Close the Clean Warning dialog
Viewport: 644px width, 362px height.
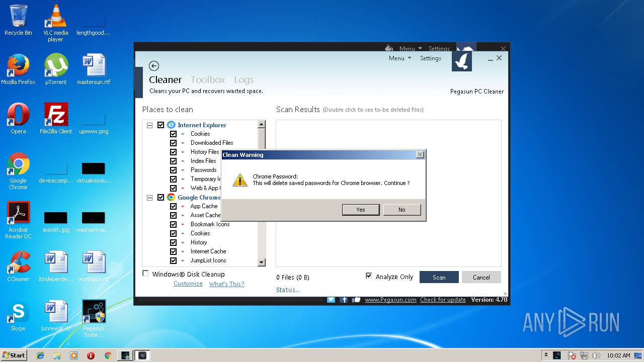pyautogui.click(x=420, y=155)
